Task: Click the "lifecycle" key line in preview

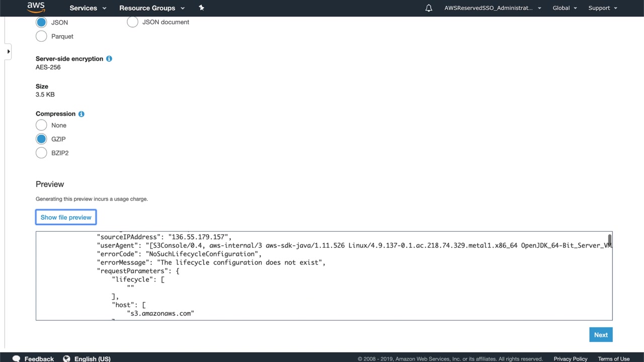Action: pyautogui.click(x=138, y=280)
